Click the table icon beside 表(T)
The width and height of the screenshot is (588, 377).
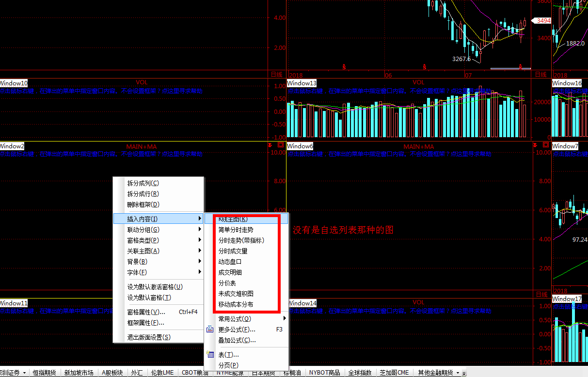pyautogui.click(x=210, y=355)
